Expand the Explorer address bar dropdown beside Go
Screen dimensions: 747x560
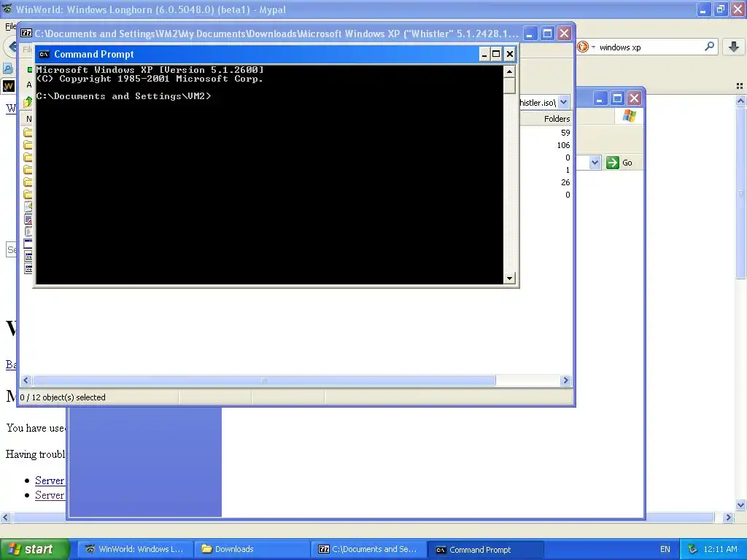pyautogui.click(x=594, y=163)
